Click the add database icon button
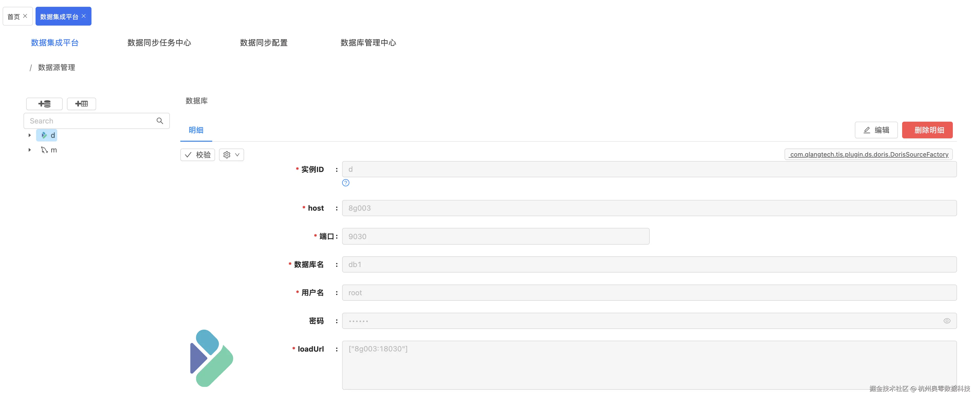Image resolution: width=980 pixels, height=402 pixels. (x=44, y=104)
